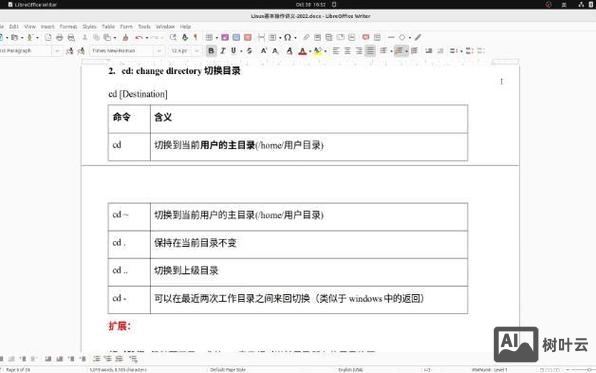Insert a text box icon
Screen dimensions: 596x373
[x=248, y=37]
